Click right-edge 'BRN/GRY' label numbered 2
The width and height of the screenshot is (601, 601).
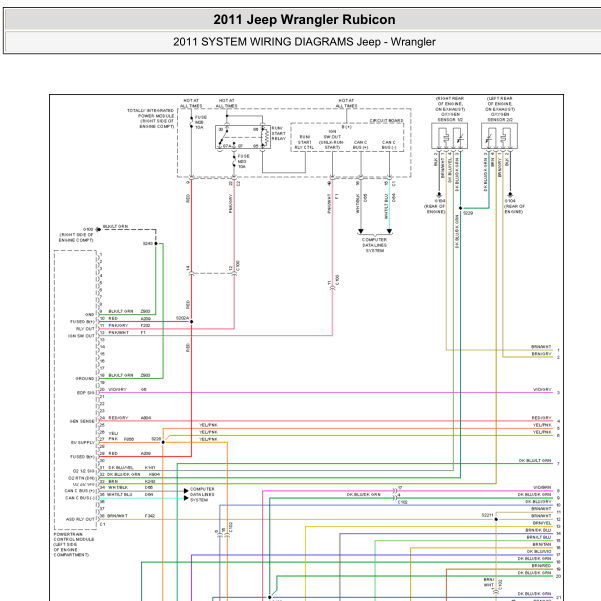[541, 354]
